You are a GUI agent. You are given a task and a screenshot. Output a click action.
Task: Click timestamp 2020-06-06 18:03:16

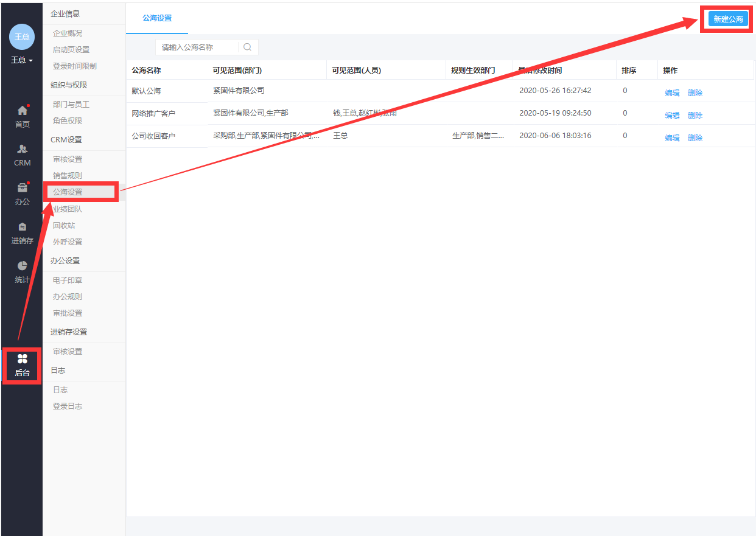555,135
